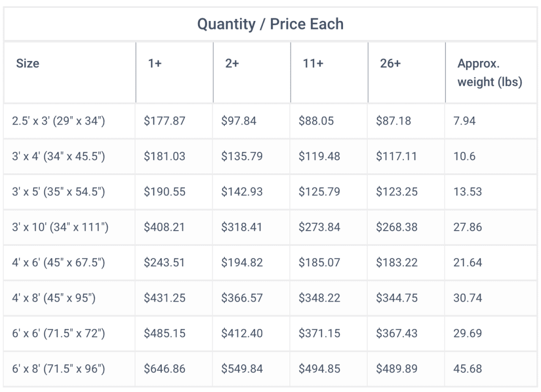
Task: Click the $348.22 price cell
Action: 319,298
